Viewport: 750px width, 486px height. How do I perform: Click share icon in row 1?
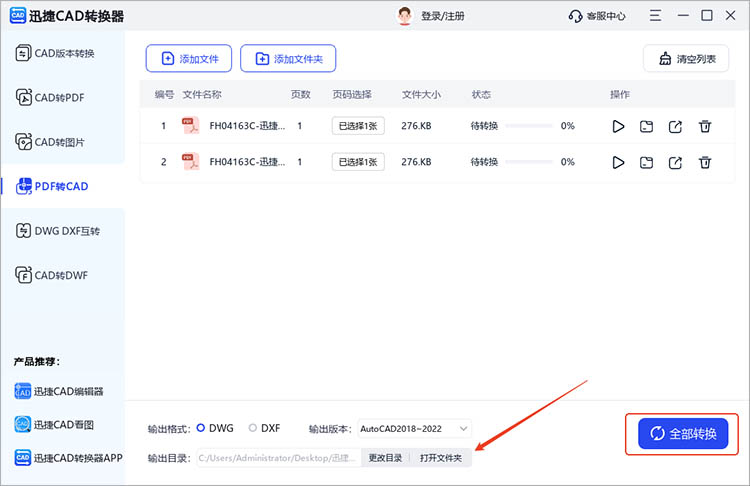coord(675,126)
